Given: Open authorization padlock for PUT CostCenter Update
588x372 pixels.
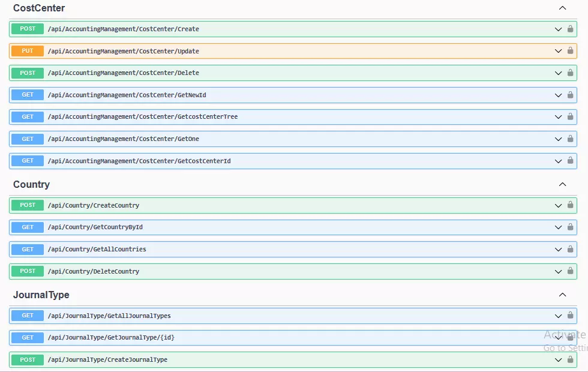Looking at the screenshot, I should click(570, 51).
